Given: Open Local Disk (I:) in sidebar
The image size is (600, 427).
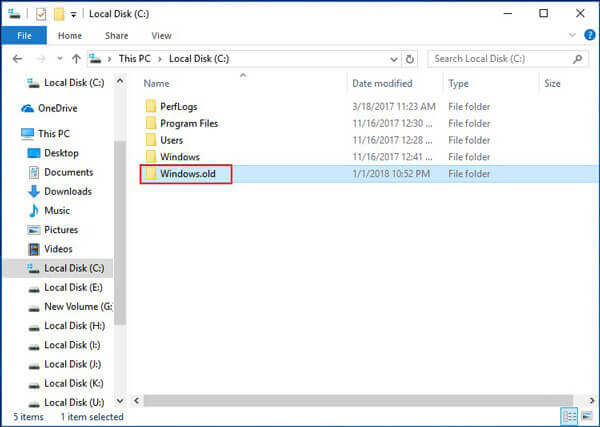Looking at the screenshot, I should click(x=72, y=345).
